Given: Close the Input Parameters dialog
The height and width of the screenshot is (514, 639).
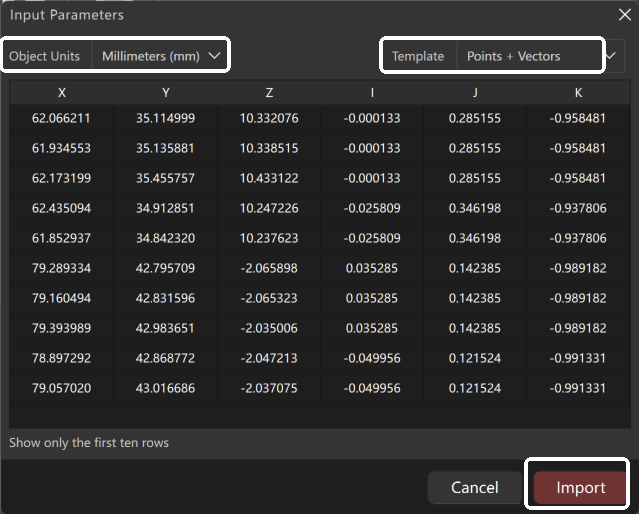Looking at the screenshot, I should pyautogui.click(x=623, y=15).
